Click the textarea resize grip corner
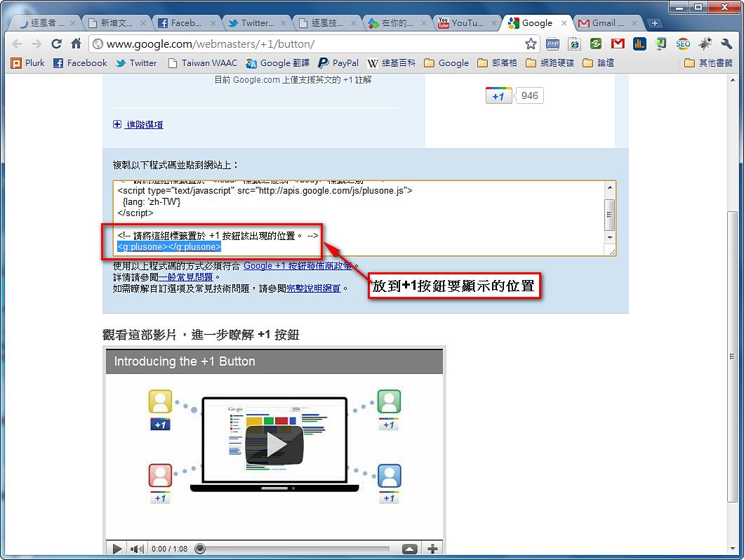 [612, 251]
